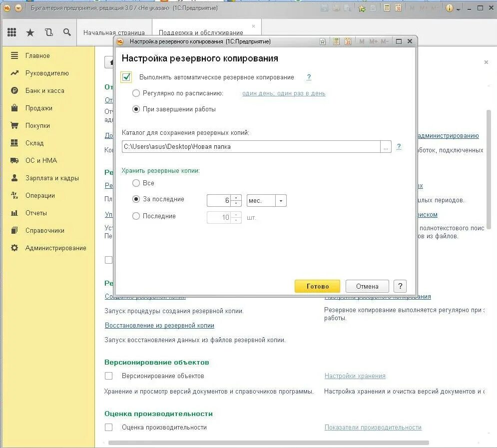497x448 pixels.
Task: Open schedule link один день; один раз в день
Action: [284, 93]
